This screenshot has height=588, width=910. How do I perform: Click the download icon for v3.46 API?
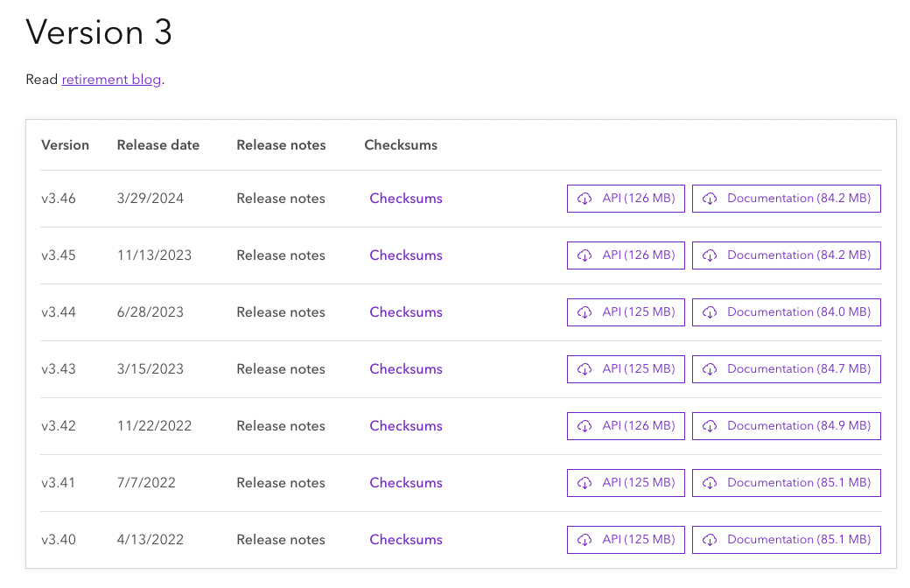click(584, 199)
